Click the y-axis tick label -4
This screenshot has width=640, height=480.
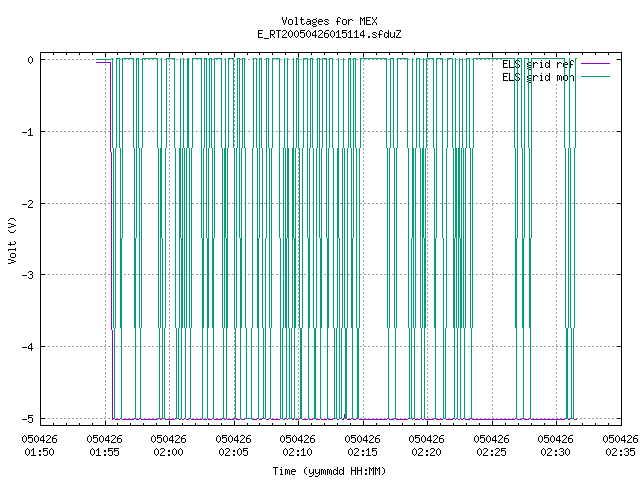28,347
